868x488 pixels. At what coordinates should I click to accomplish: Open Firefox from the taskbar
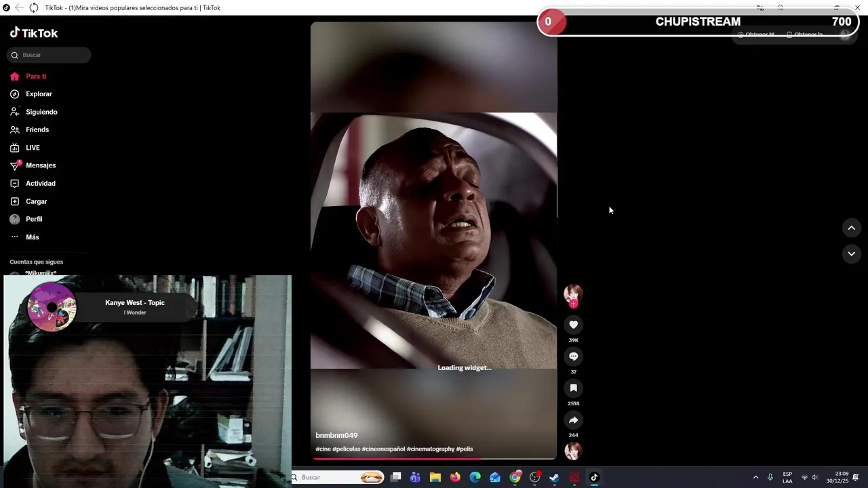point(455,477)
